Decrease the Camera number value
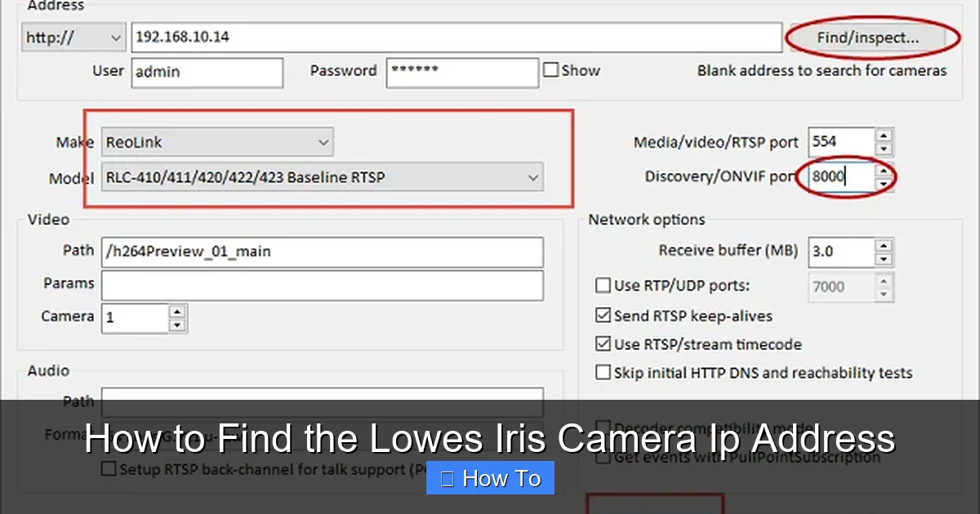 [177, 326]
